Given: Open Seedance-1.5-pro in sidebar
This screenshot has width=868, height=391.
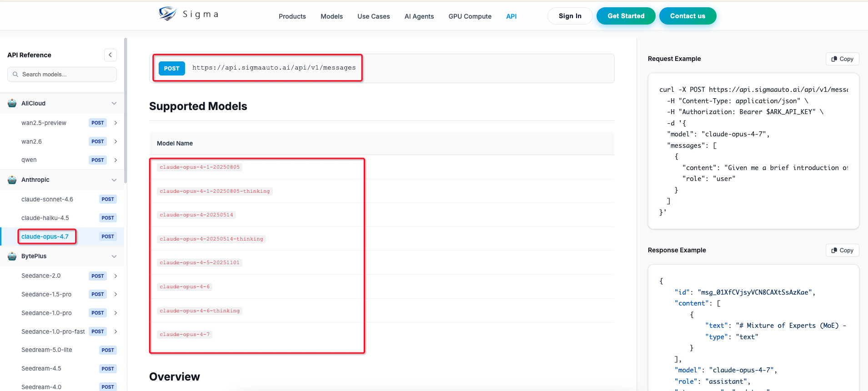Looking at the screenshot, I should (46, 294).
